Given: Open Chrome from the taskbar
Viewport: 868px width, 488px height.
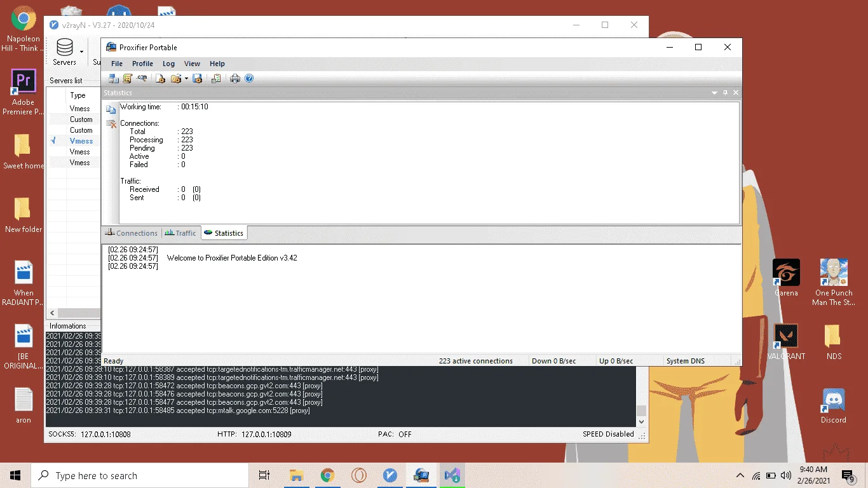Looking at the screenshot, I should click(x=327, y=475).
